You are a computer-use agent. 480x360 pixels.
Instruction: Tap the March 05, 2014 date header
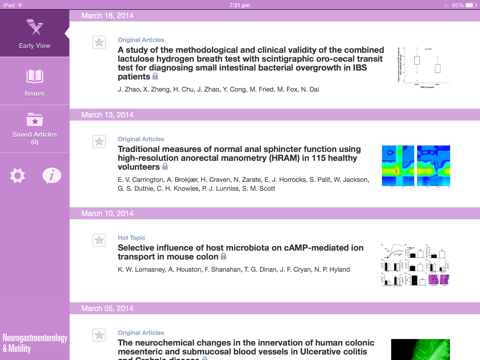click(275, 308)
